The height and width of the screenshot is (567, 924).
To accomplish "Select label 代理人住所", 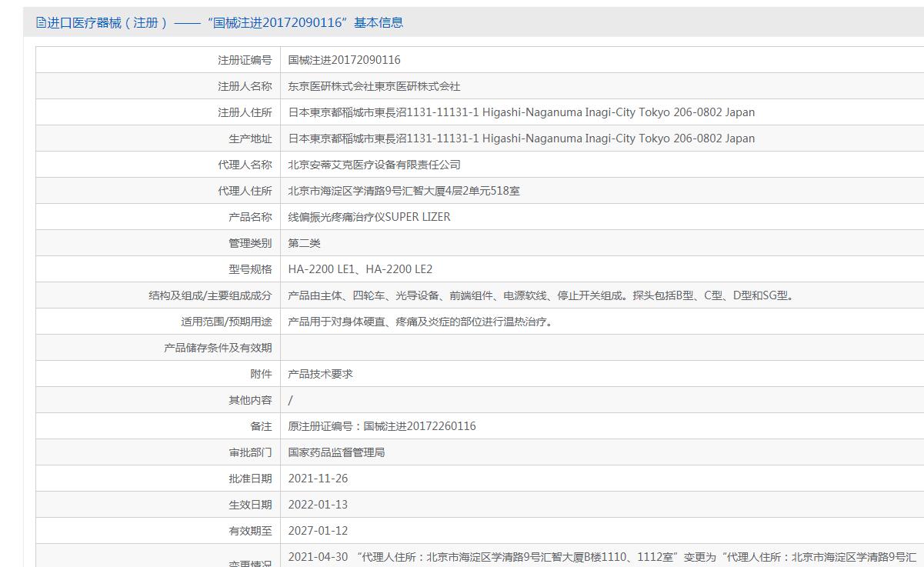I will point(245,191).
